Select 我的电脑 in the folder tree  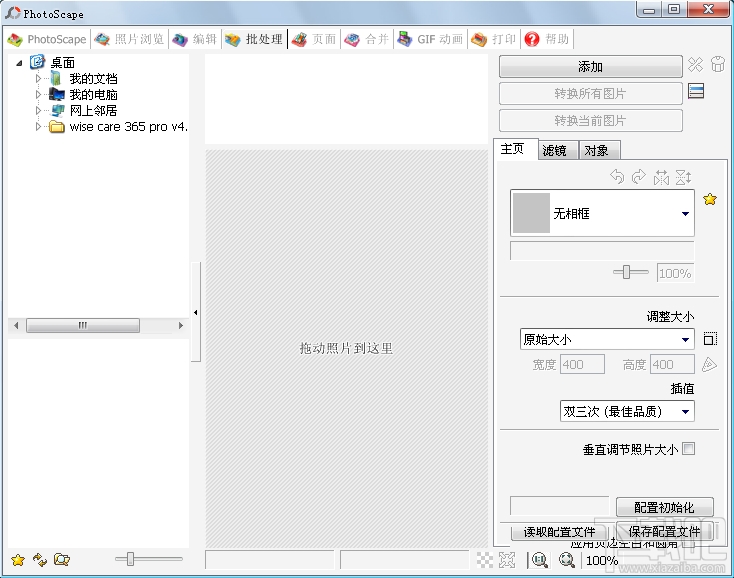[93, 95]
